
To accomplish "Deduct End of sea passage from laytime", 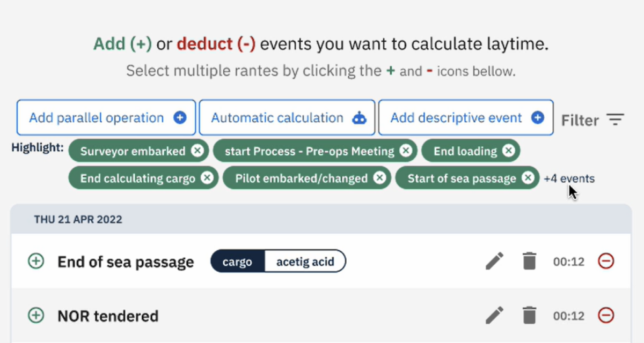I will tap(606, 262).
